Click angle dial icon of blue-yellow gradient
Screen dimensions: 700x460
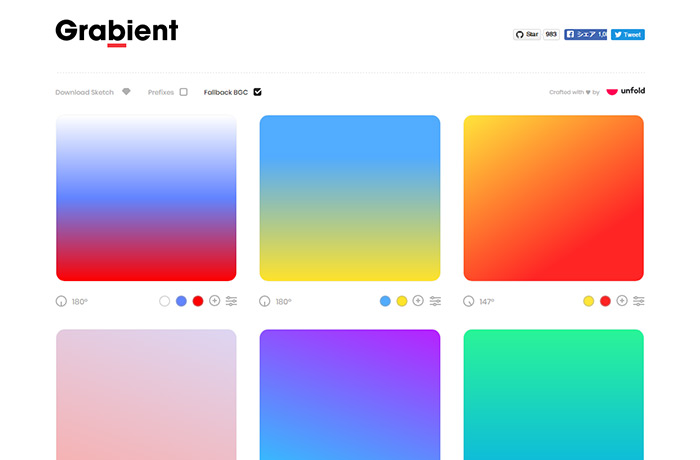(265, 301)
